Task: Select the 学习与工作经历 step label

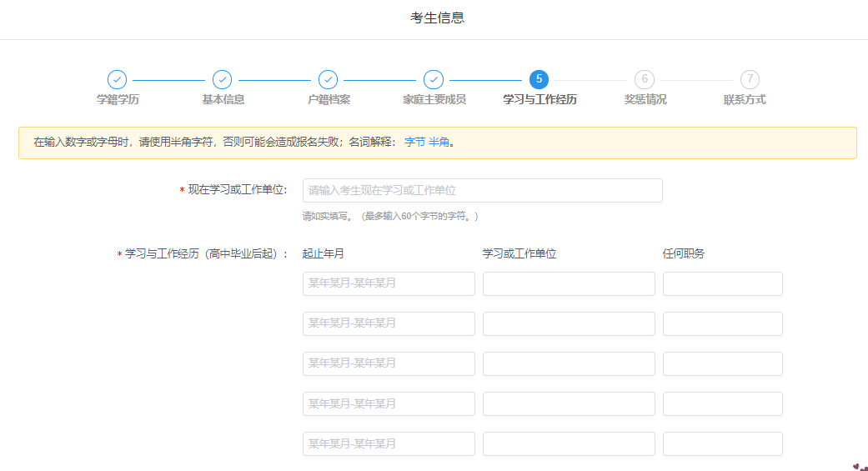Action: pyautogui.click(x=539, y=99)
